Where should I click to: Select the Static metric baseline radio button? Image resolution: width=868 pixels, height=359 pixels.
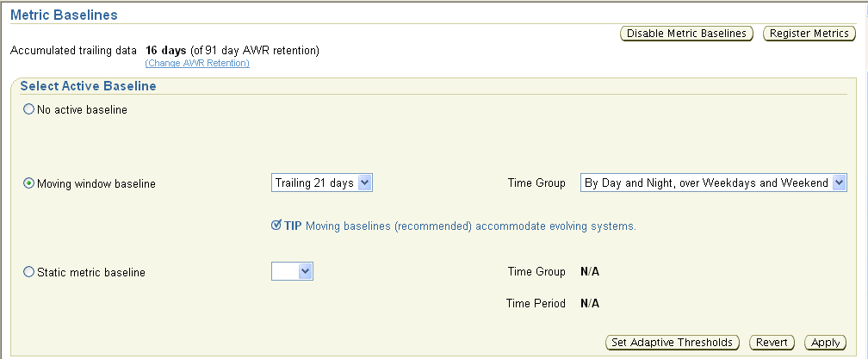point(29,272)
